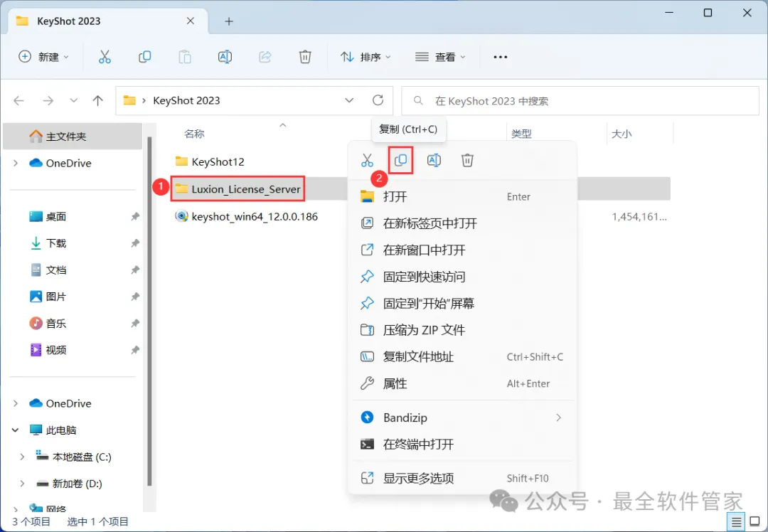
Task: Unpin 桌面 from quick access
Action: [x=135, y=216]
